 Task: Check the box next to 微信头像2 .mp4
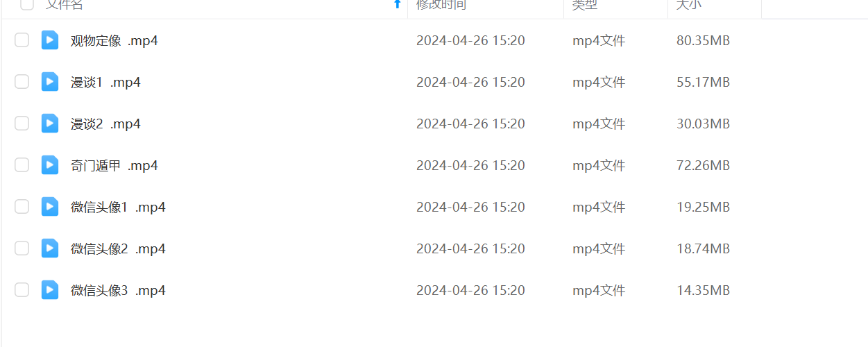tap(22, 248)
